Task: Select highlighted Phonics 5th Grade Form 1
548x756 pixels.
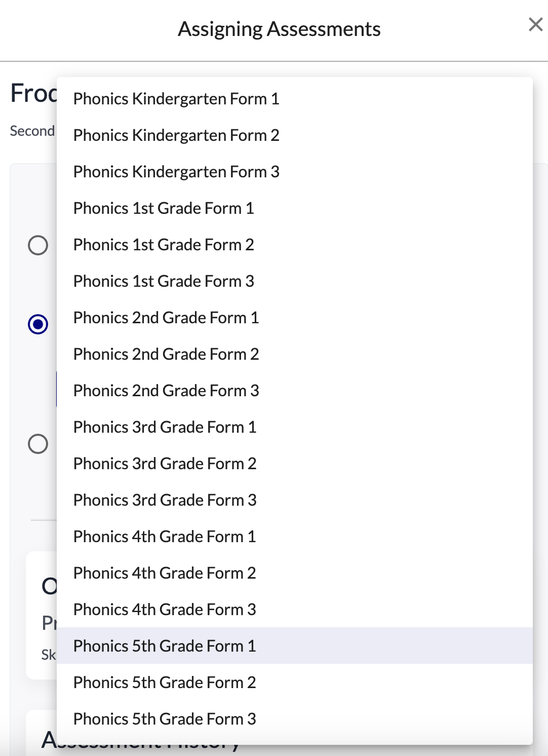Action: [x=165, y=646]
